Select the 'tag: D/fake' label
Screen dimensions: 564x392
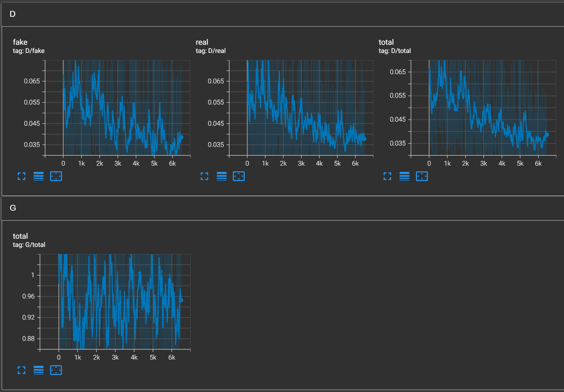[29, 51]
